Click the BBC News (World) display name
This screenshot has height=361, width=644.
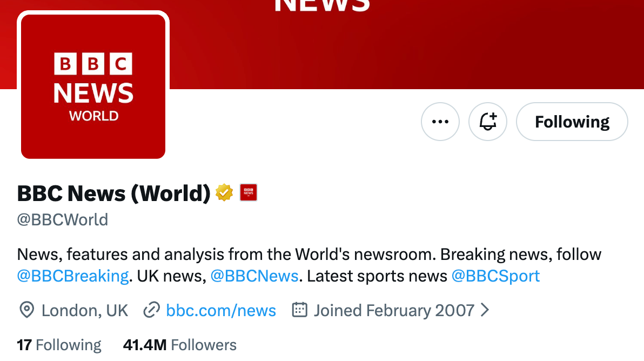click(x=113, y=192)
